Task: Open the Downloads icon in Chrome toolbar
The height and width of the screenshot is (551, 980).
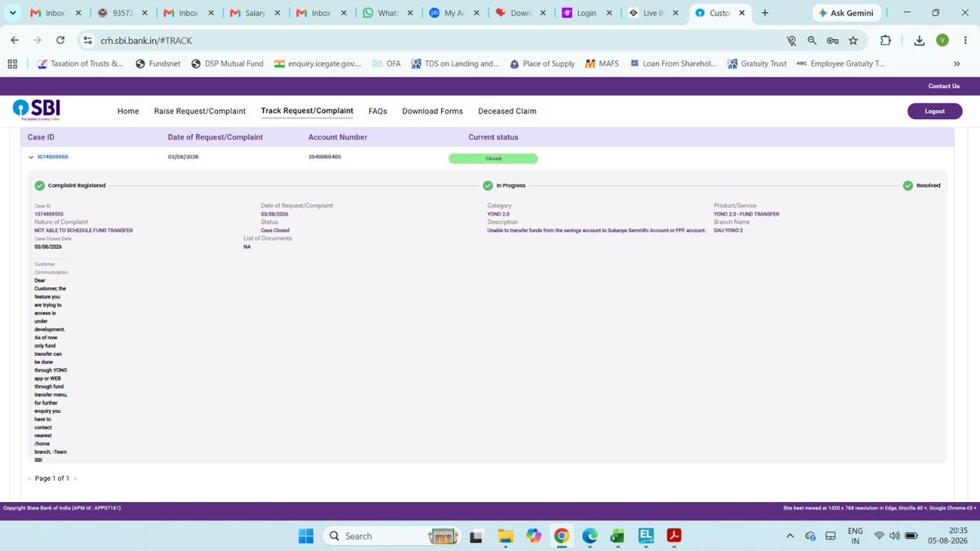Action: (920, 40)
